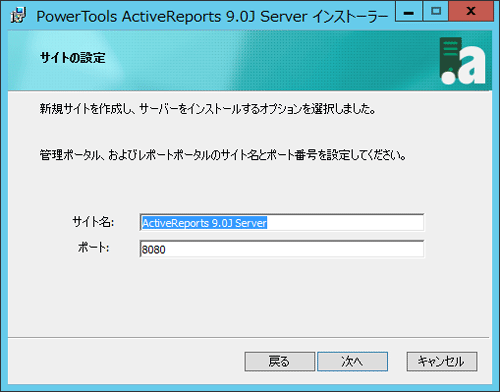Maximize the installer window
Viewport: 500px width, 392px height.
point(436,12)
